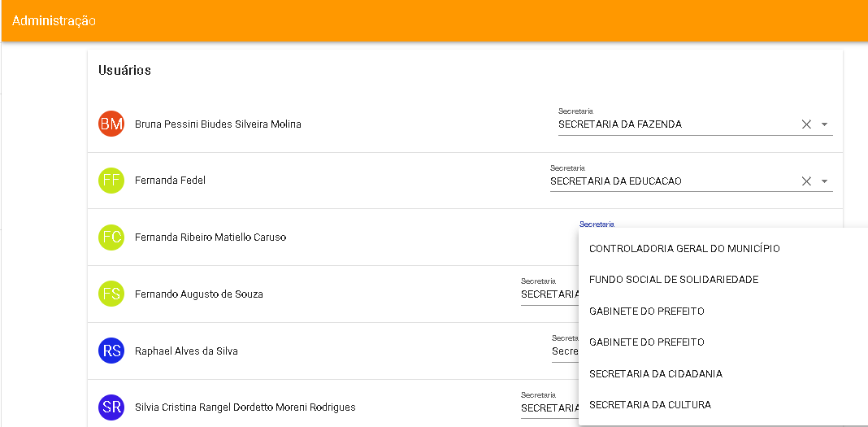Click the name Raphael Alves da Silva

click(186, 351)
